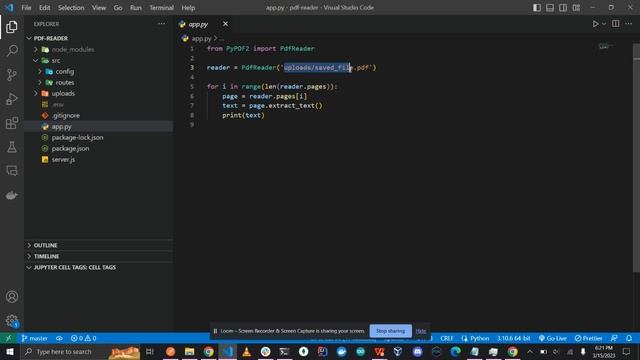Click the eye icon in the status bar

(x=59, y=338)
